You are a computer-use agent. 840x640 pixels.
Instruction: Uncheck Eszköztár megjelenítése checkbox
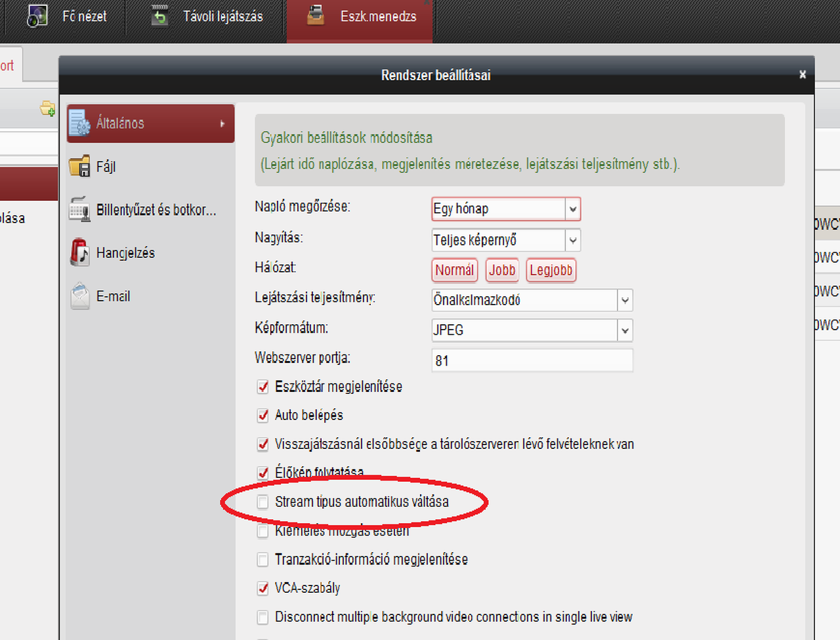coord(262,387)
